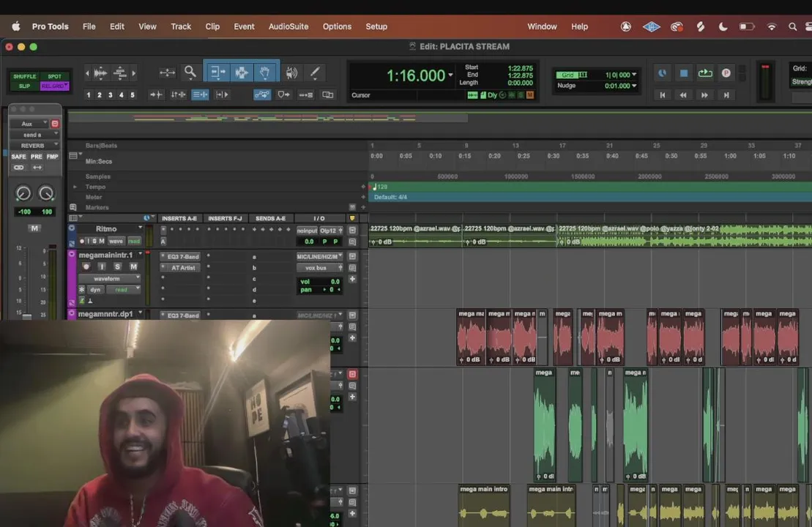Viewport: 812px width, 527px height.
Task: Select the Trim tool
Action: click(217, 72)
